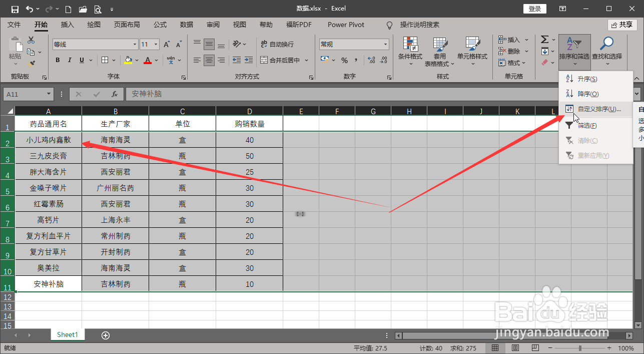This screenshot has height=354, width=644.
Task: Click the Decrease Indent icon
Action: pyautogui.click(x=236, y=60)
